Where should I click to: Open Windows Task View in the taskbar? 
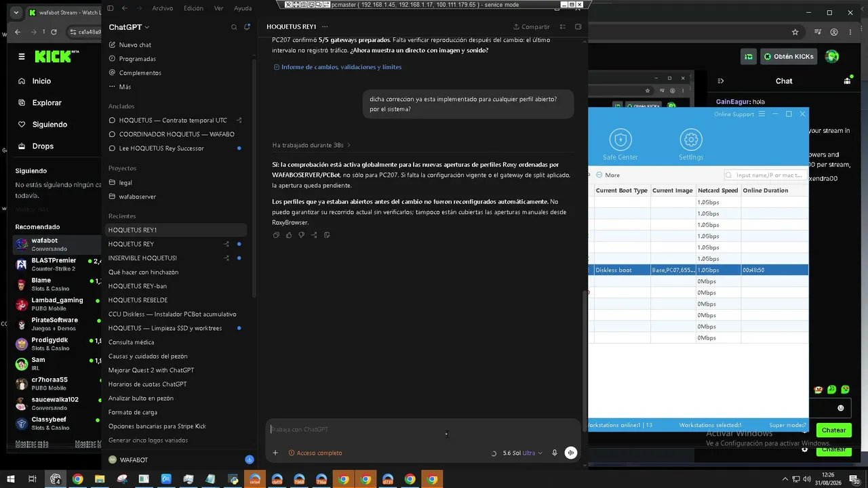pyautogui.click(x=32, y=479)
